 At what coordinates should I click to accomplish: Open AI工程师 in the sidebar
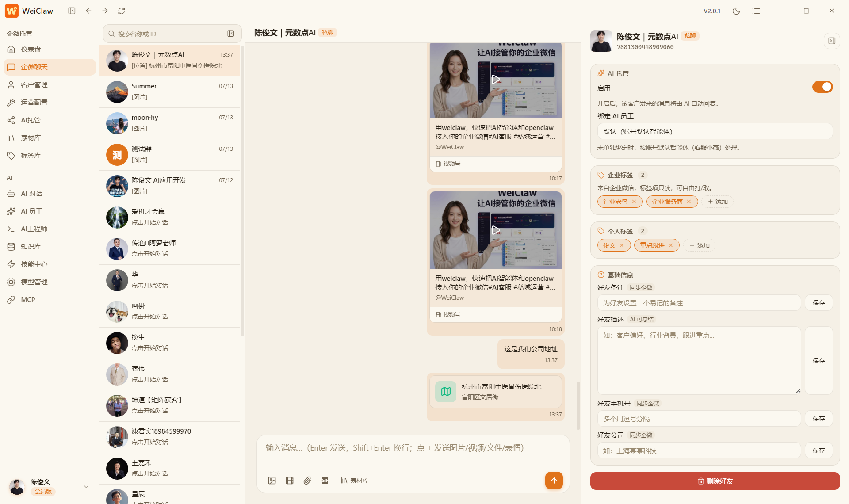[x=50, y=229]
